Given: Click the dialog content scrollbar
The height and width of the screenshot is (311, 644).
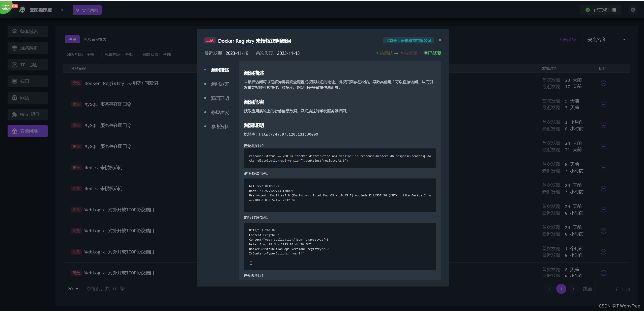Looking at the screenshot, I should [440, 113].
